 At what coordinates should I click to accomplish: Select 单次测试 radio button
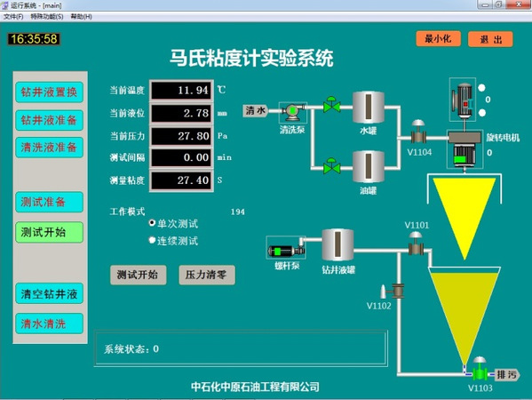coord(152,223)
